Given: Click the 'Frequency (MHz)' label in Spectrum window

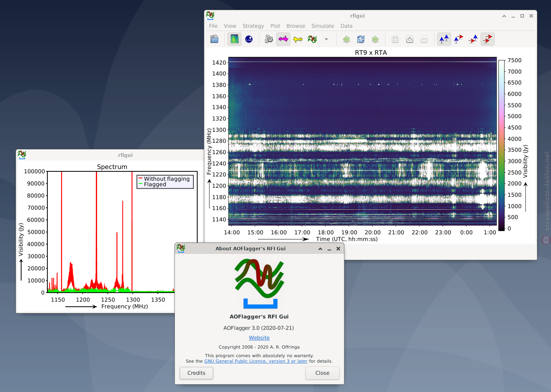Looking at the screenshot, I should tap(124, 306).
